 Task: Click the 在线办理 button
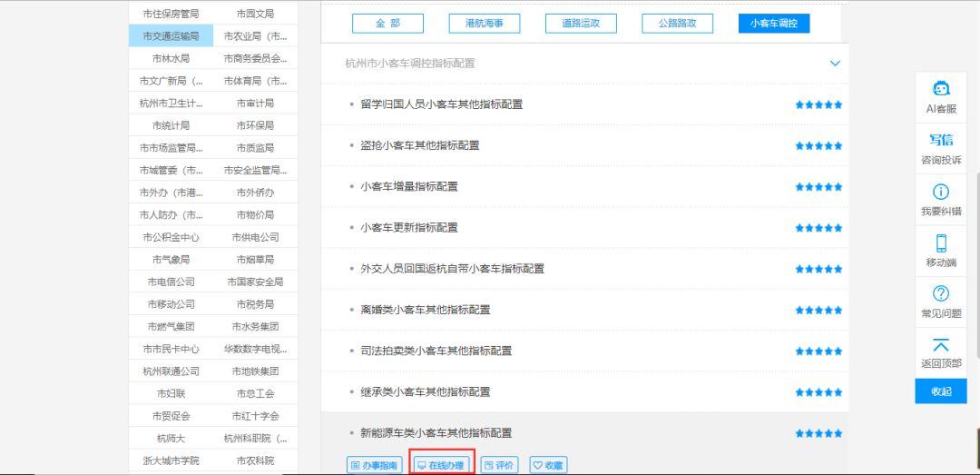click(x=441, y=465)
